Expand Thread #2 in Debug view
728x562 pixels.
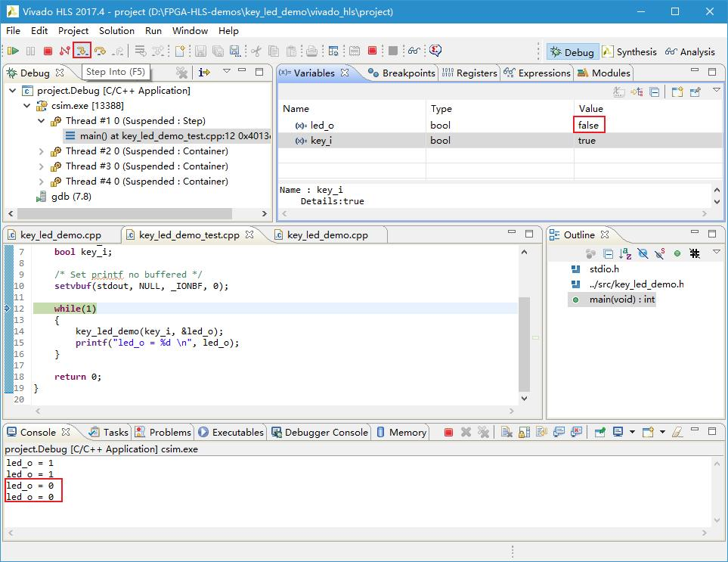[x=42, y=151]
